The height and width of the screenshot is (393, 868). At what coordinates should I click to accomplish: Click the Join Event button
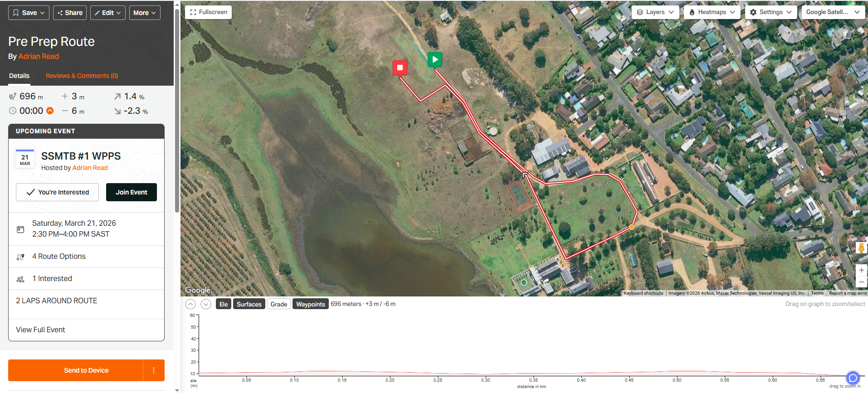click(132, 192)
